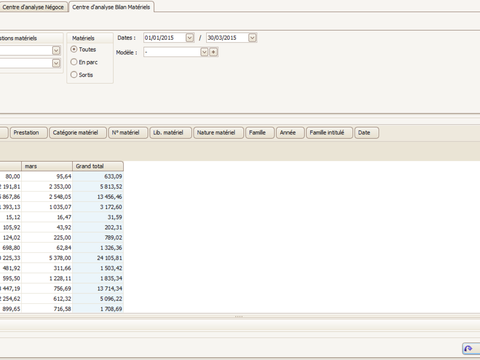
Task: Click the N° matériel field button
Action: pos(128,133)
